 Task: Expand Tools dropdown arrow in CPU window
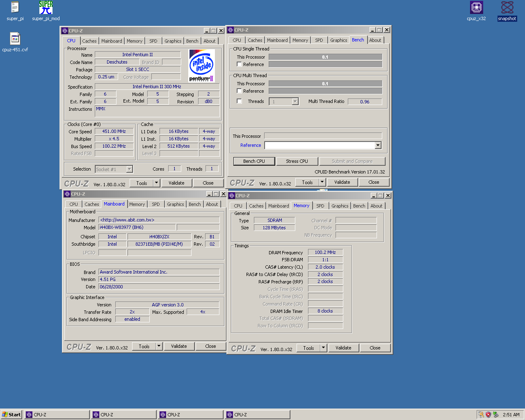coord(156,183)
